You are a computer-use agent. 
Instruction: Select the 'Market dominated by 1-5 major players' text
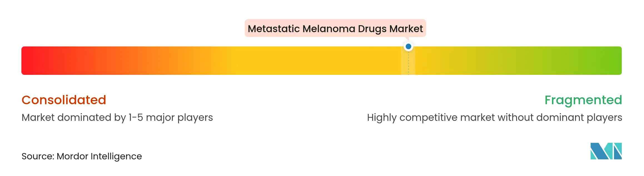[117, 118]
